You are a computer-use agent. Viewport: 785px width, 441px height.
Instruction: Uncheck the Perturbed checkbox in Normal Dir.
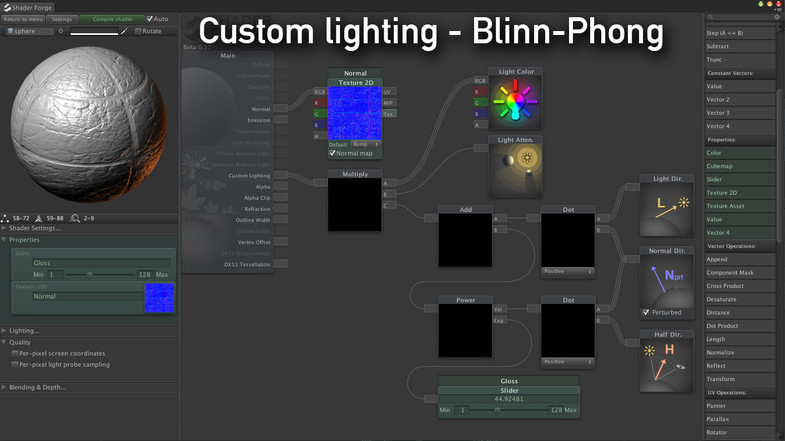click(x=646, y=312)
